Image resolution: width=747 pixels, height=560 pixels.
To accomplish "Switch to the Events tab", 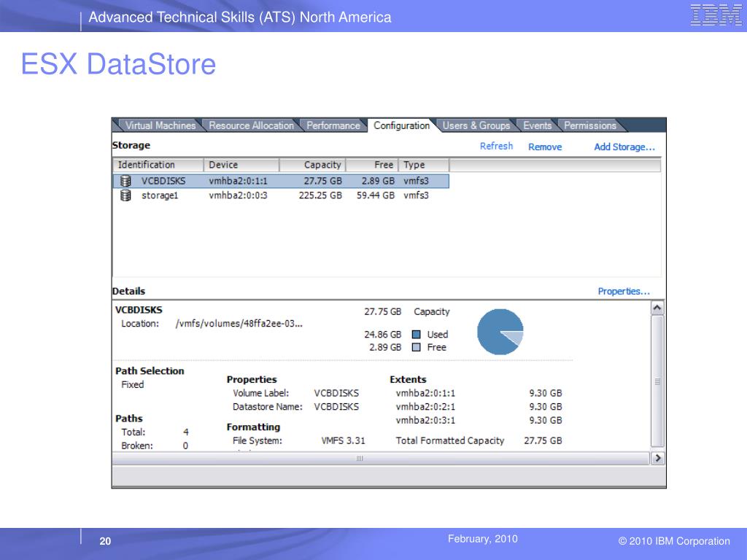I will (537, 125).
